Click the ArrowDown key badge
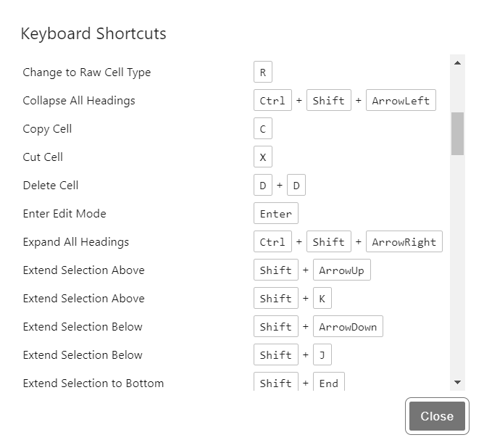 pos(348,327)
